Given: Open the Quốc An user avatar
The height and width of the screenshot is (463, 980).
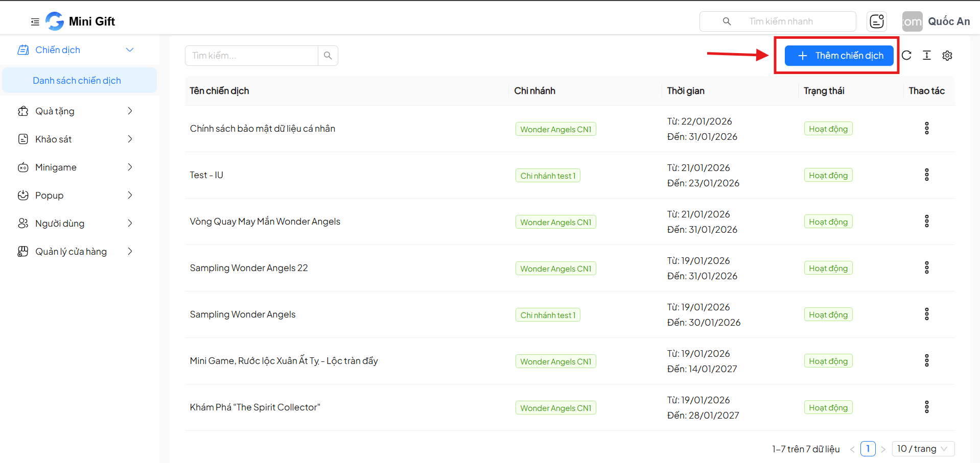Looking at the screenshot, I should coord(912,21).
